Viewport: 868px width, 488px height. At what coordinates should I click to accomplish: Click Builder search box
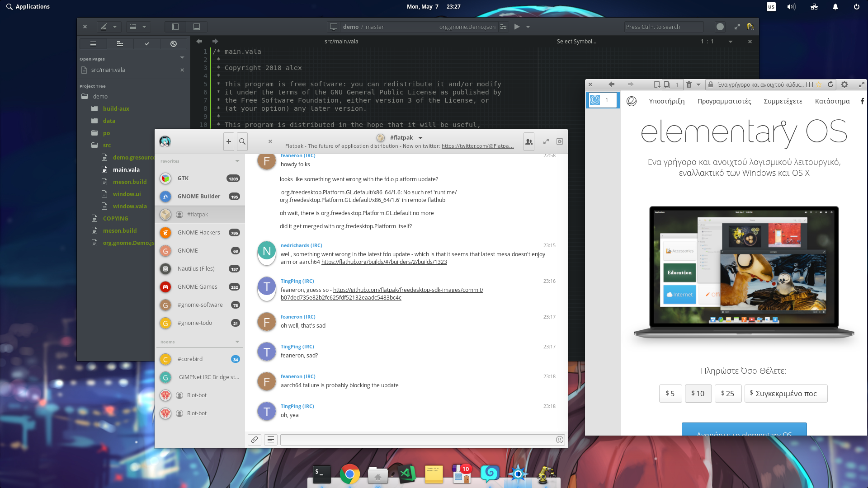point(664,27)
